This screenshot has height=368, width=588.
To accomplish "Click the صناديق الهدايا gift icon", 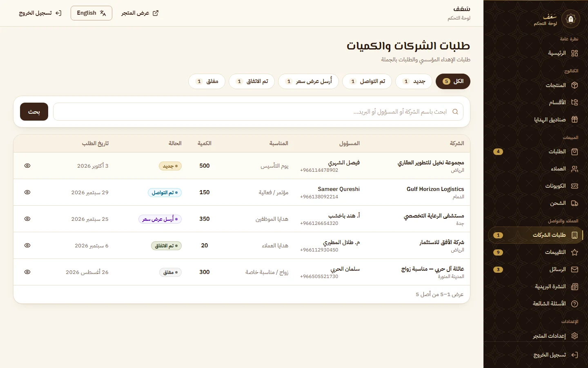I will 575,119.
